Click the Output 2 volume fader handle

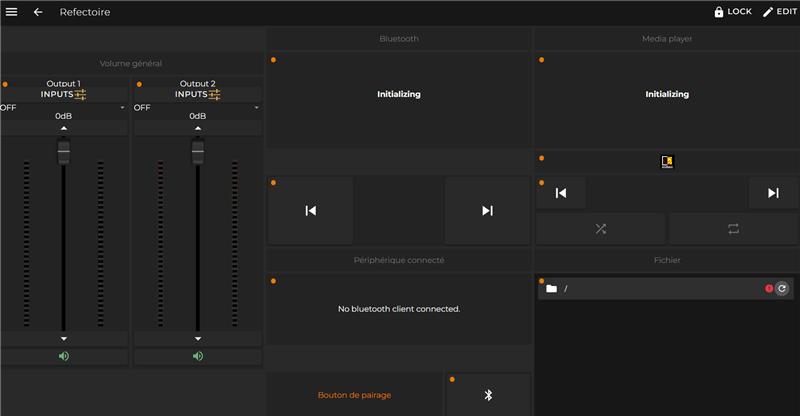coord(198,152)
